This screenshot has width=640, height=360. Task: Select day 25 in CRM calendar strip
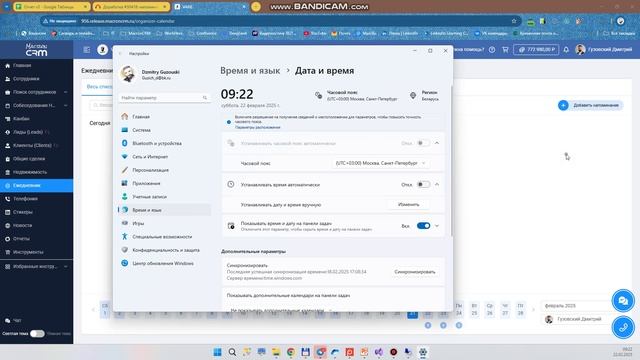pyautogui.click(x=474, y=309)
